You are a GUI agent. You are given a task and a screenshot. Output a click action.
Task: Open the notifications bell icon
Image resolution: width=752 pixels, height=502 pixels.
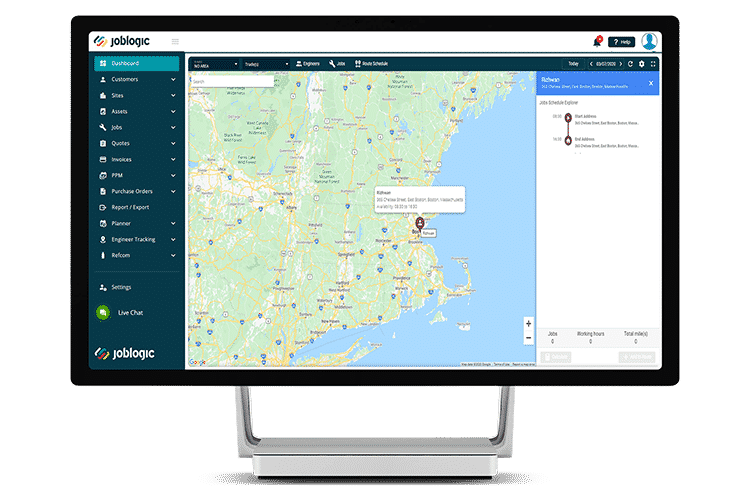click(598, 42)
